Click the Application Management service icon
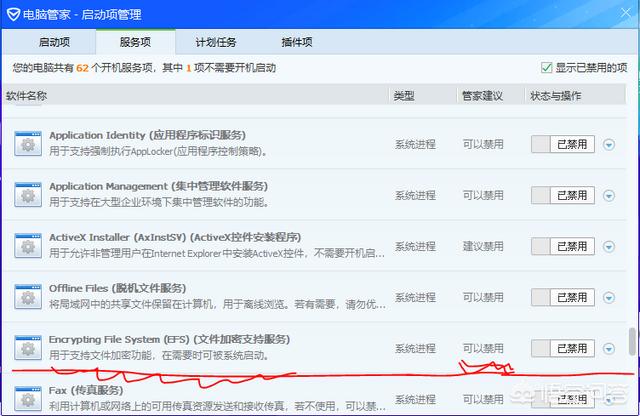The width and height of the screenshot is (640, 416). tap(26, 195)
